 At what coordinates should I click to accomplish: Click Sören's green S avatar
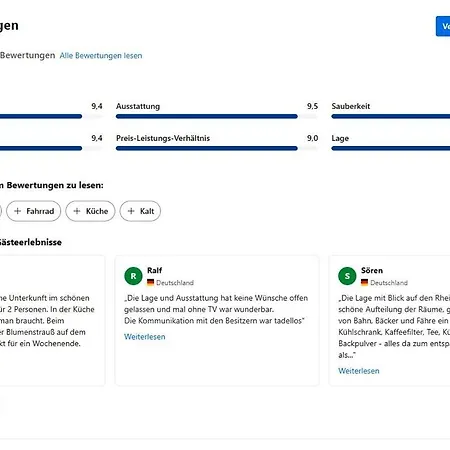point(347,276)
